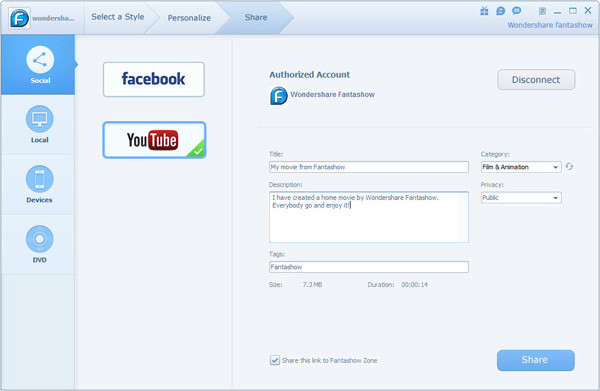The height and width of the screenshot is (391, 600).
Task: Click the 00:00:14 duration value
Action: [414, 285]
